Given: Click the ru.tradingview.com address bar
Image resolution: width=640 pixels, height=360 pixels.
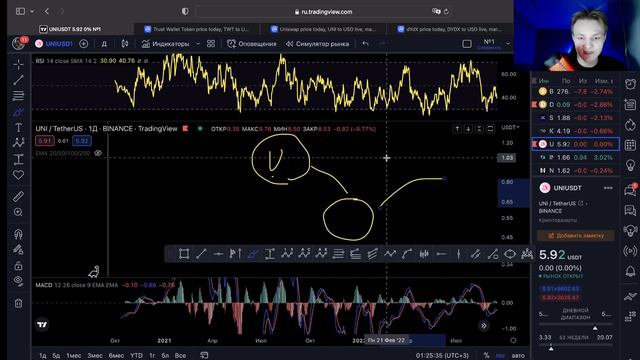Looking at the screenshot, I should coord(324,12).
